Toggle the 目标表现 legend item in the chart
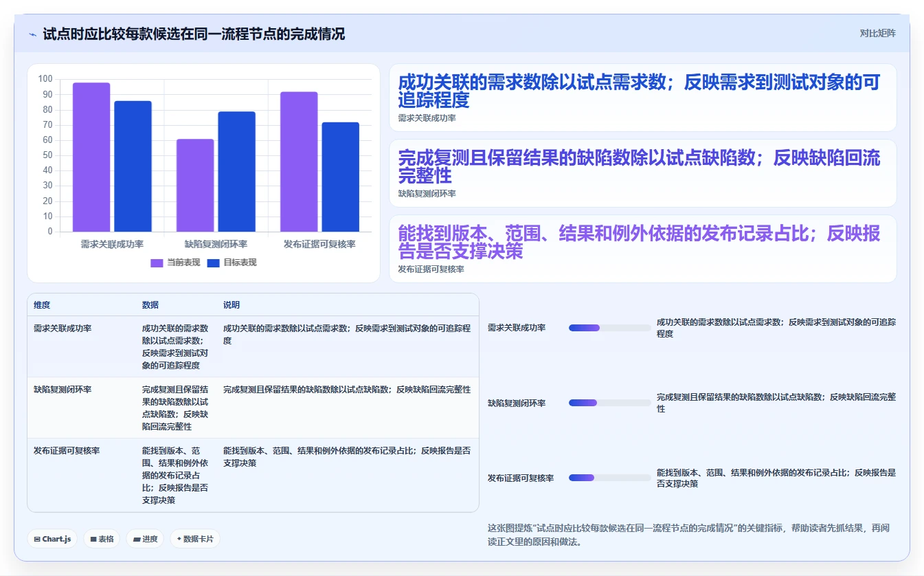Image resolution: width=924 pixels, height=576 pixels. pos(232,263)
